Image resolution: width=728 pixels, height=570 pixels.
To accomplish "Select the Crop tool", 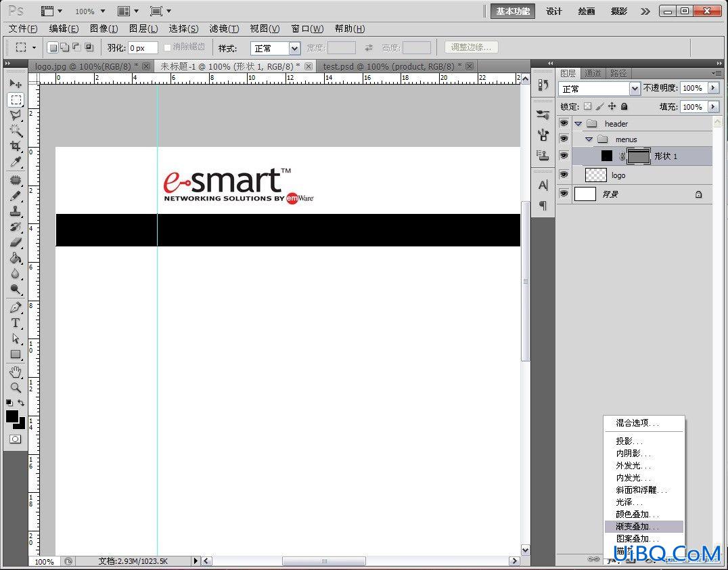I will pyautogui.click(x=16, y=146).
